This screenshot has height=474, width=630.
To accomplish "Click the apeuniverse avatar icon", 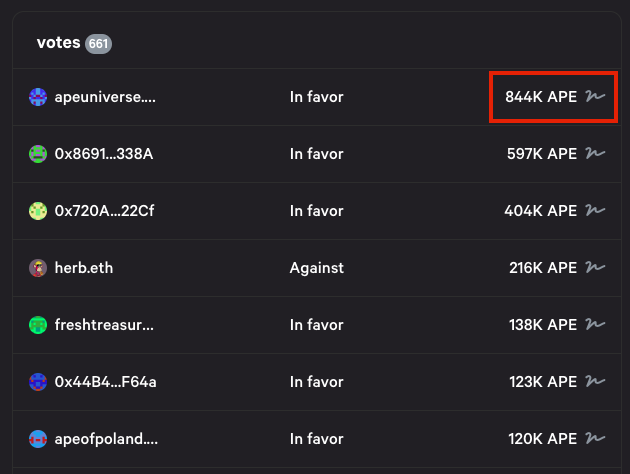I will point(38,97).
